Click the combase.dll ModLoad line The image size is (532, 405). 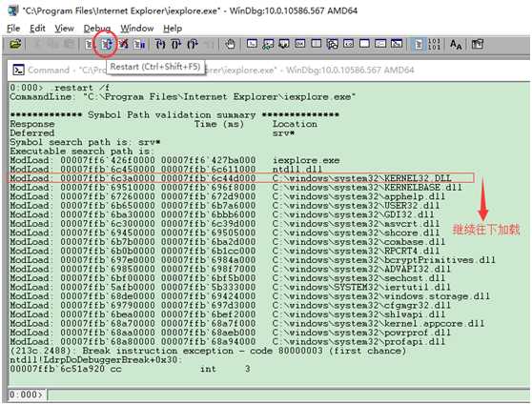point(227,242)
